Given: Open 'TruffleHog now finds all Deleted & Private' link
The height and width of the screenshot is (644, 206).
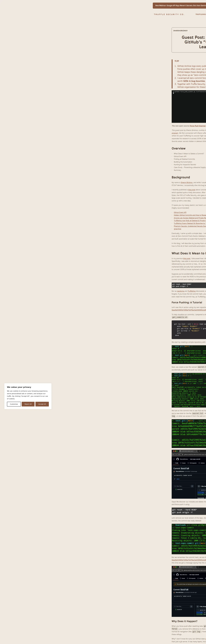Looking at the screenshot, I should pyautogui.click(x=190, y=221).
